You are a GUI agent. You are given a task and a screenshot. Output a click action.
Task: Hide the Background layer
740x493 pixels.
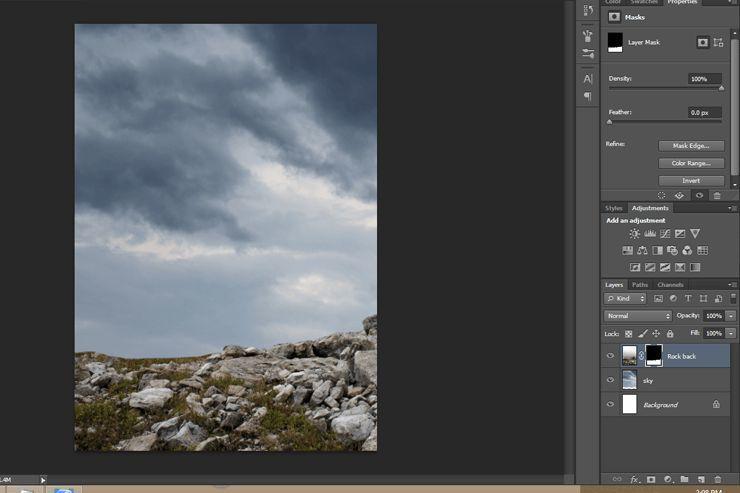coord(610,404)
